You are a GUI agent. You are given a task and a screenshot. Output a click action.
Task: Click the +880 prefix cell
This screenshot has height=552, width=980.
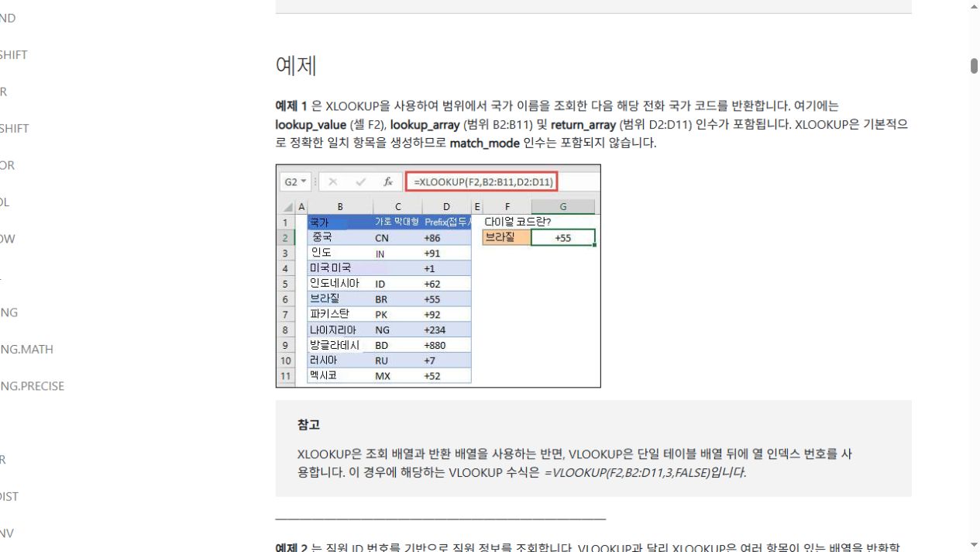446,345
